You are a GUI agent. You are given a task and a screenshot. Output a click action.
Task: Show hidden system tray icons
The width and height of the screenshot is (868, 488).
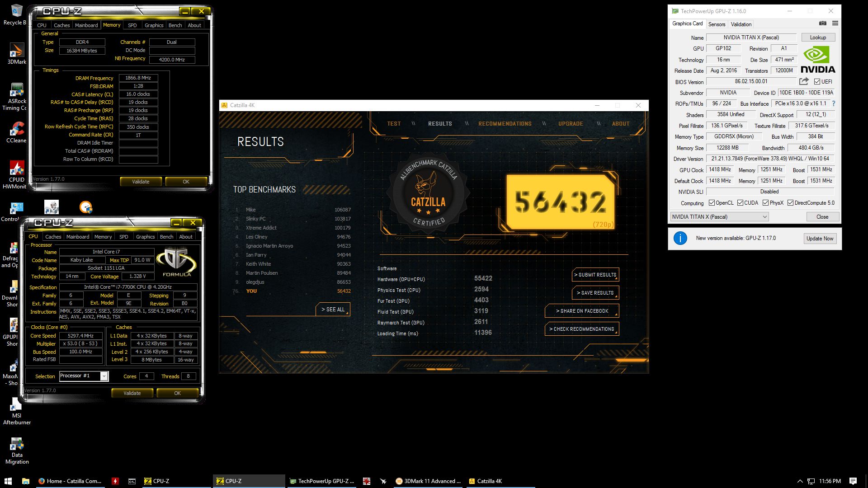pyautogui.click(x=800, y=481)
